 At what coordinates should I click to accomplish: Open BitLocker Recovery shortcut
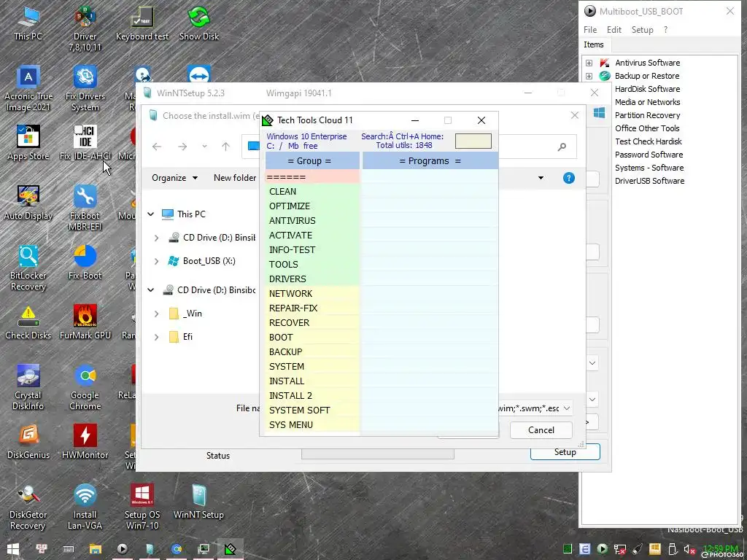point(28,268)
